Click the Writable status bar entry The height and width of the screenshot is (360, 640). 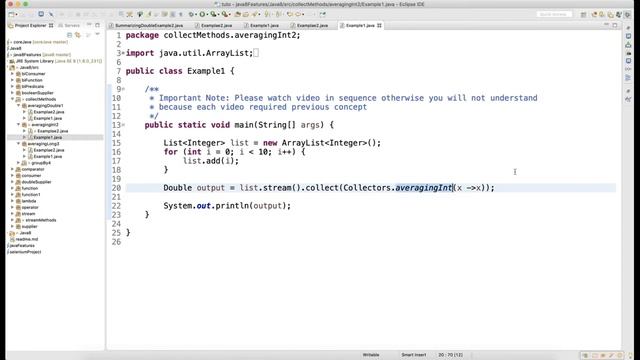point(371,355)
